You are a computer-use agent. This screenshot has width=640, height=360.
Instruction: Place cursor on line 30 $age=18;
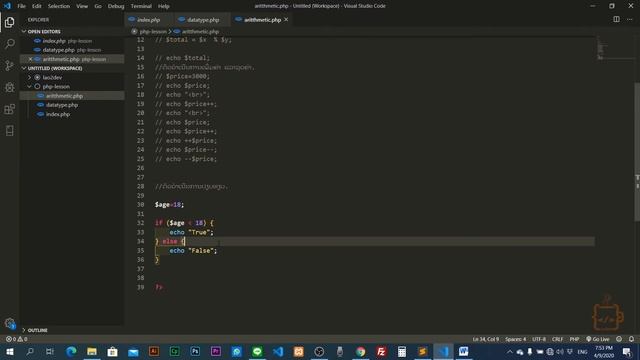(169, 204)
